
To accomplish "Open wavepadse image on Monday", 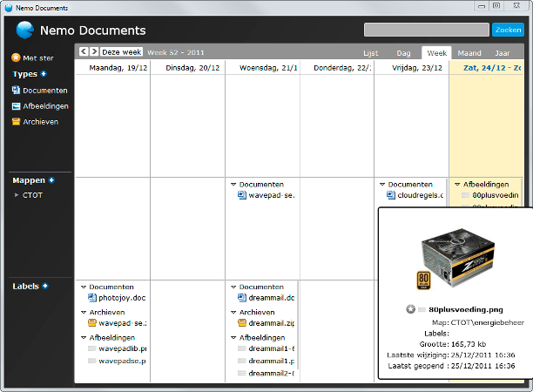I will pyautogui.click(x=122, y=361).
